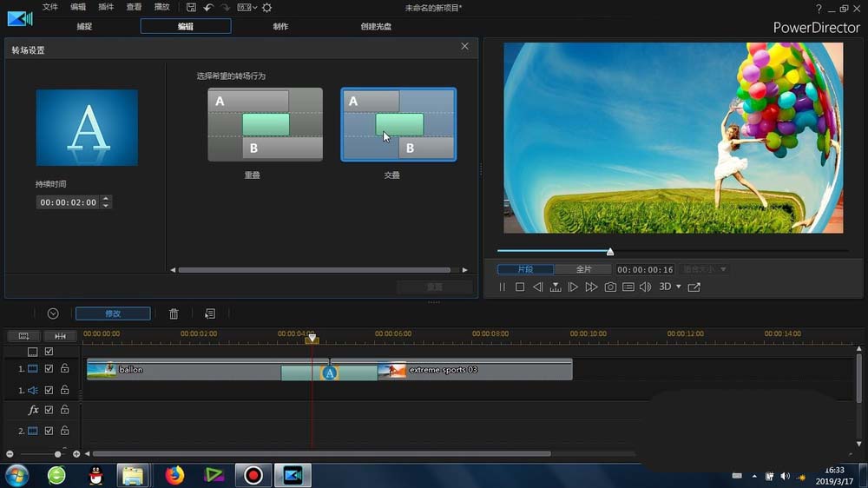Toggle video track 1 enable checkbox

pos(49,368)
